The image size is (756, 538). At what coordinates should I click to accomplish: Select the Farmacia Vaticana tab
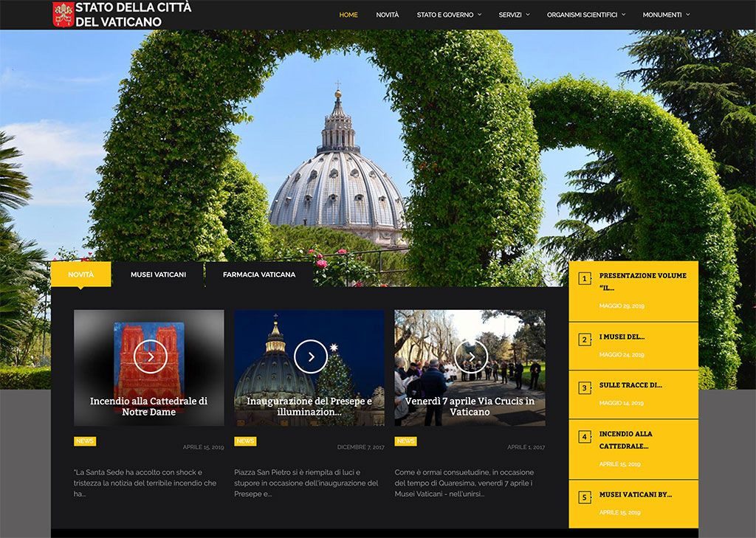point(259,275)
